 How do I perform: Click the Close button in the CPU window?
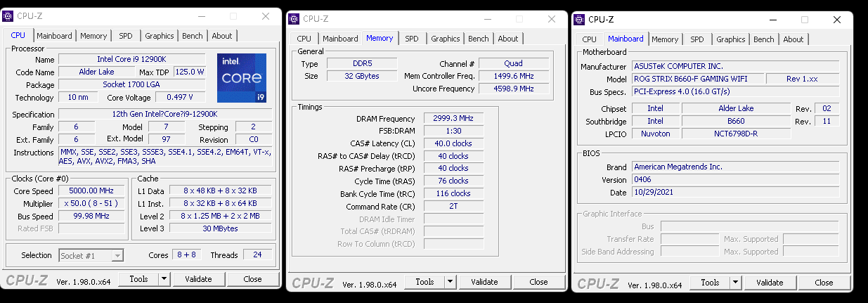tap(252, 279)
